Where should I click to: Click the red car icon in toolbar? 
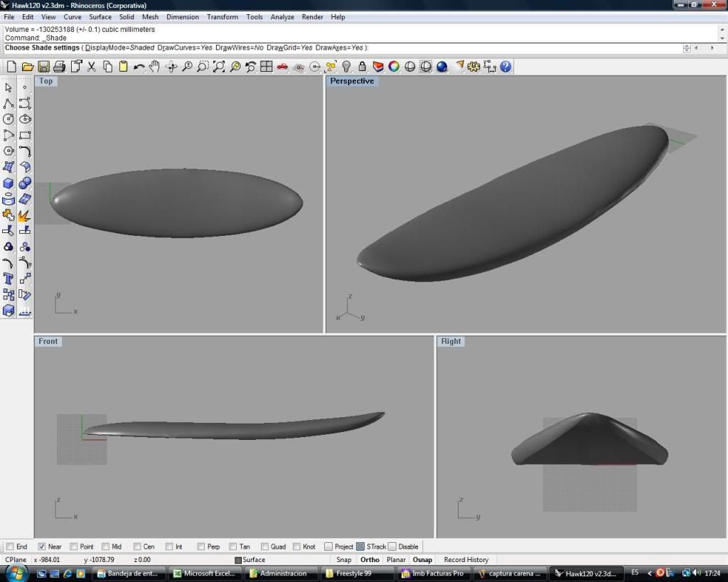282,67
